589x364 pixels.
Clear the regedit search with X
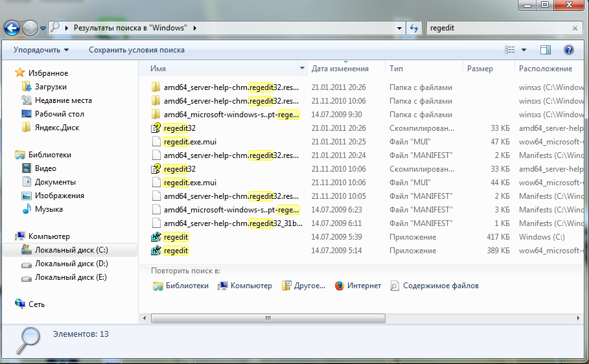coord(575,28)
